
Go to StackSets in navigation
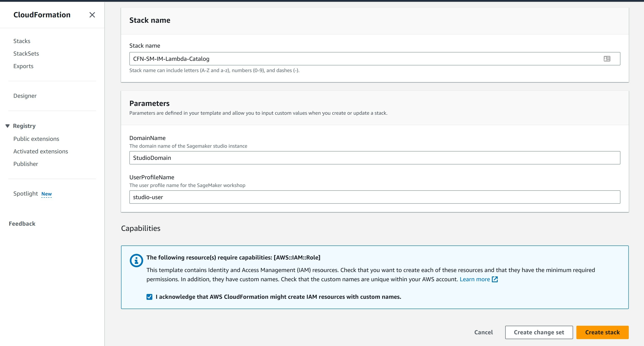point(26,53)
